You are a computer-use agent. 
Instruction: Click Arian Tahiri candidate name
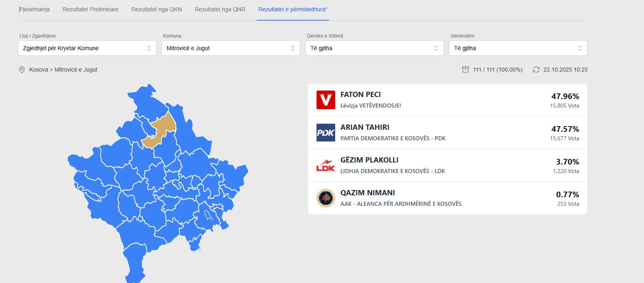pos(365,127)
